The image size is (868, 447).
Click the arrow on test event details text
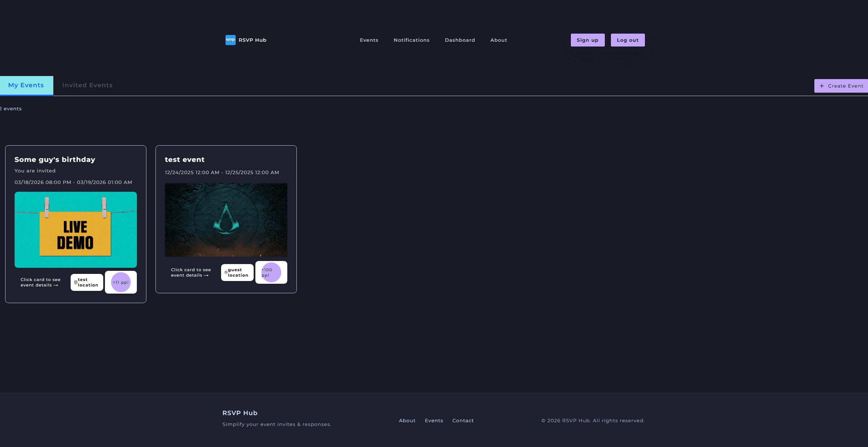click(206, 275)
